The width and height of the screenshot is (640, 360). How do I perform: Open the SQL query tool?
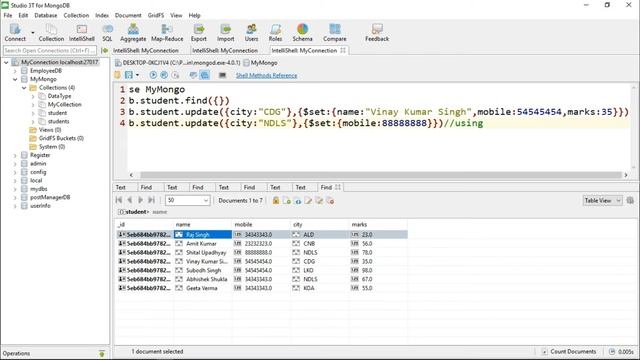pos(107,32)
